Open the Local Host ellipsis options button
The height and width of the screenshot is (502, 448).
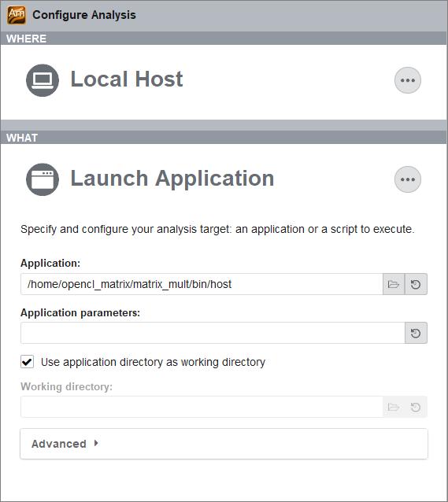tap(408, 80)
